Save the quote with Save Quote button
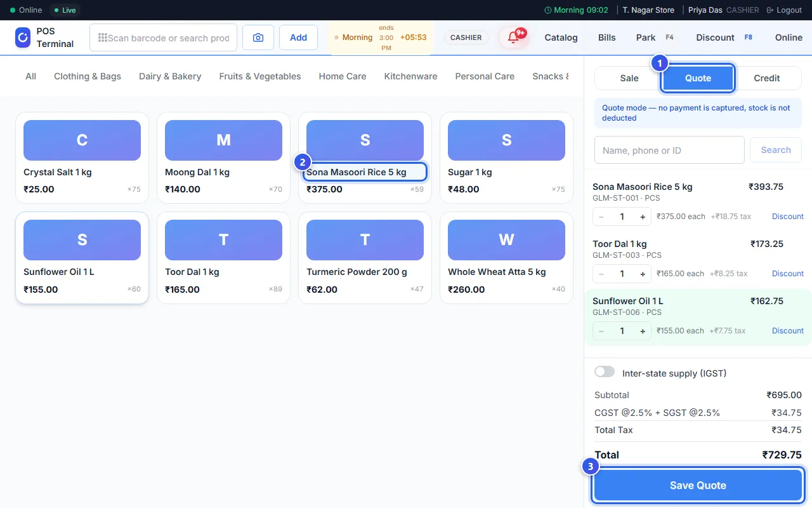The width and height of the screenshot is (812, 508). (x=698, y=485)
